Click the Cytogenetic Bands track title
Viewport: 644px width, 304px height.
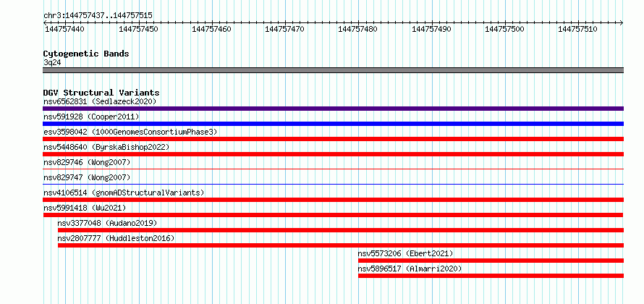click(86, 54)
